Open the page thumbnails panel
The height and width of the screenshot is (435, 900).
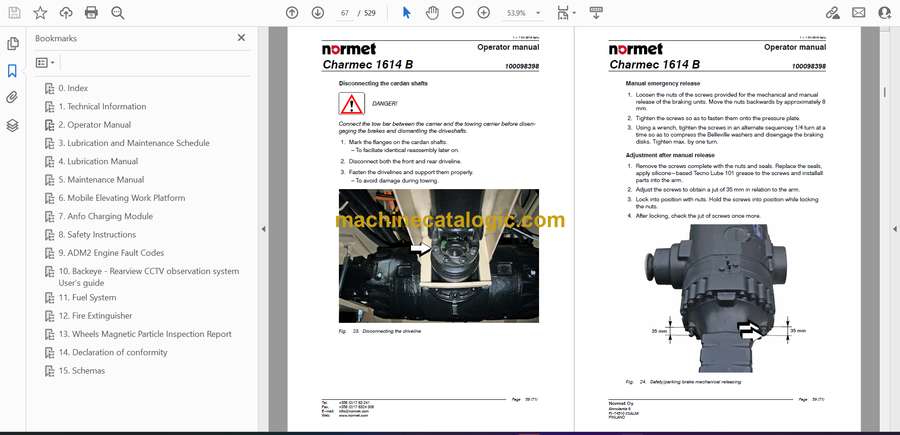(x=13, y=44)
